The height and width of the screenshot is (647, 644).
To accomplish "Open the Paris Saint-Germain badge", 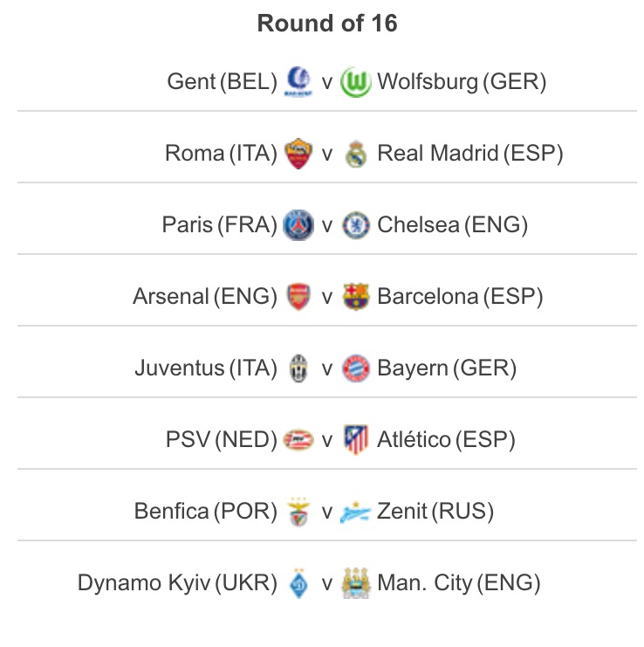I will (x=298, y=225).
